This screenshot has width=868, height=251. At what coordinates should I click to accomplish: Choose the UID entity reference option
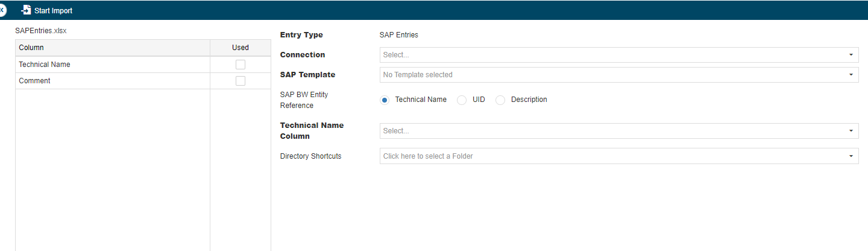(462, 100)
